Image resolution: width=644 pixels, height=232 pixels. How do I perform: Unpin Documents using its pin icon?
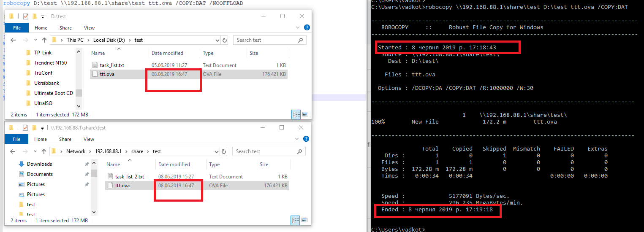(87, 174)
